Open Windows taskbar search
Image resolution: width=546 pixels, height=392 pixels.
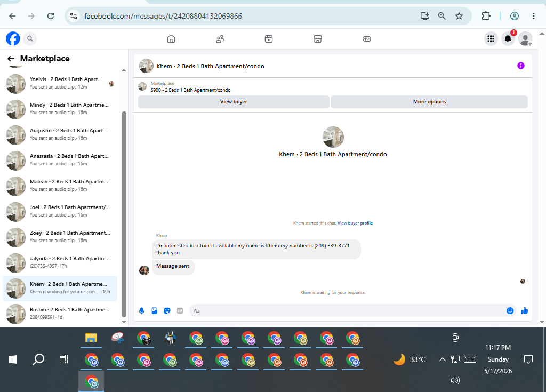tap(38, 359)
